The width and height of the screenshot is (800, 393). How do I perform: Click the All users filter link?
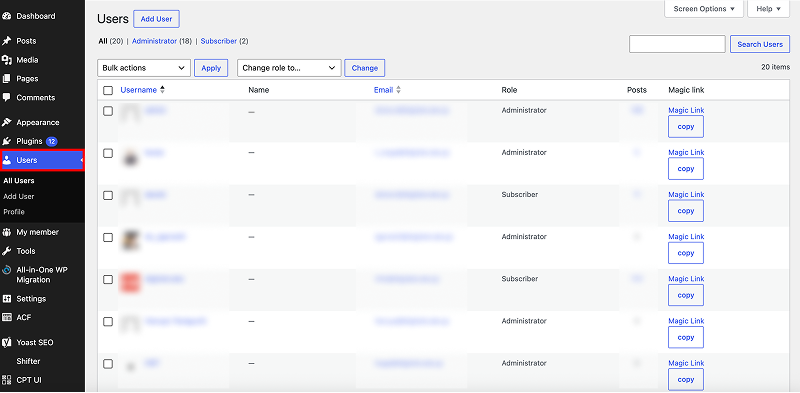click(103, 41)
